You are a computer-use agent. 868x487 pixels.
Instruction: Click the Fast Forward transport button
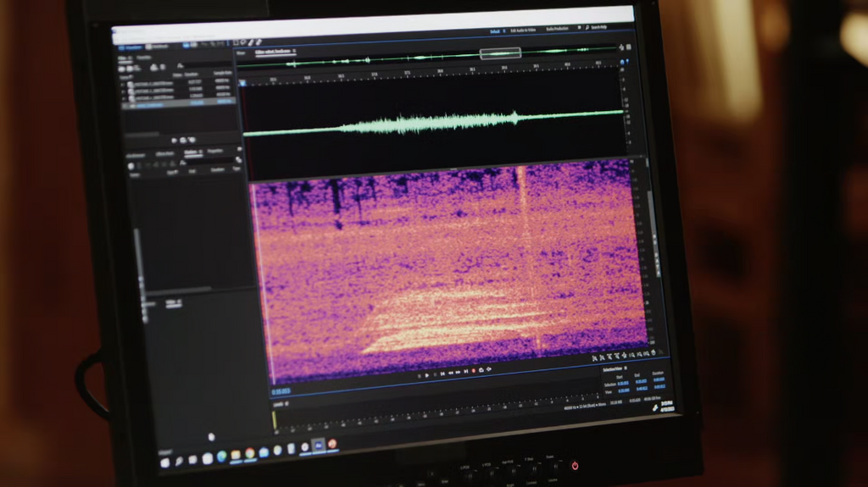coord(458,373)
